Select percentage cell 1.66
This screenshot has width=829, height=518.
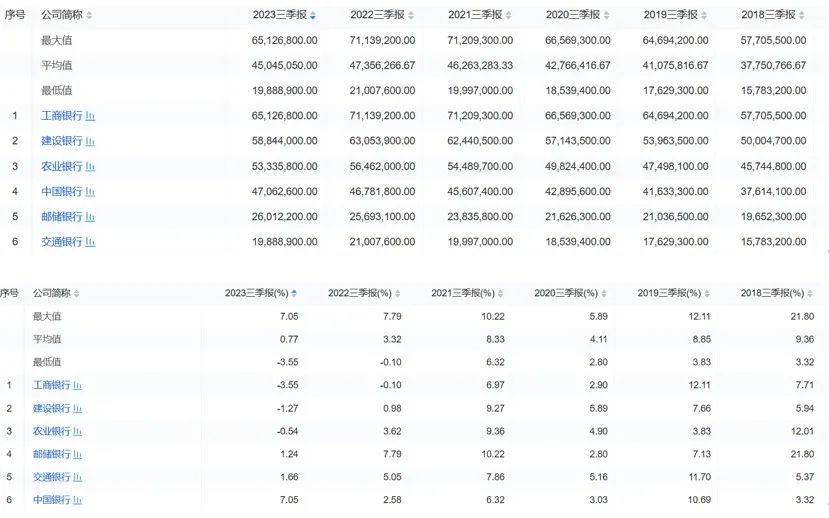(x=289, y=477)
